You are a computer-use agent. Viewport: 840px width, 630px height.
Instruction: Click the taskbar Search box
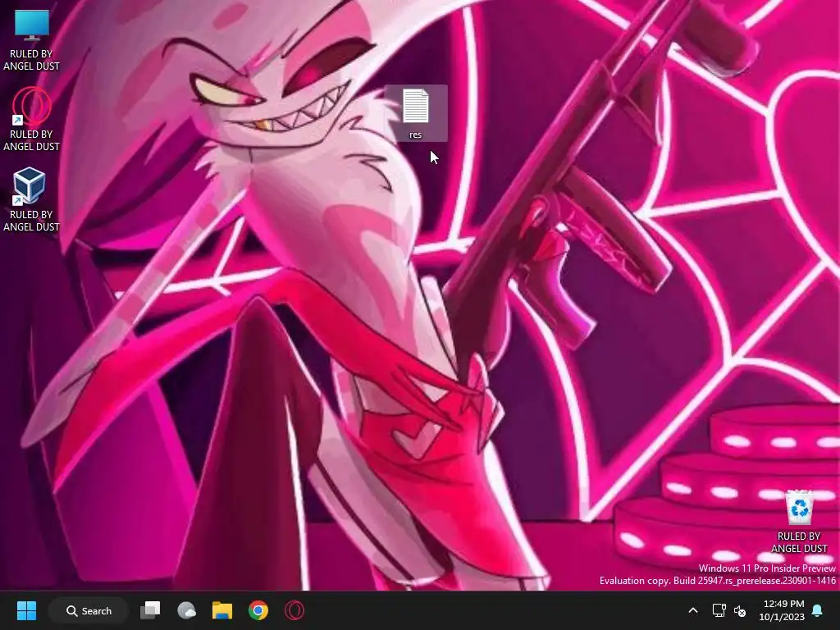tap(89, 610)
